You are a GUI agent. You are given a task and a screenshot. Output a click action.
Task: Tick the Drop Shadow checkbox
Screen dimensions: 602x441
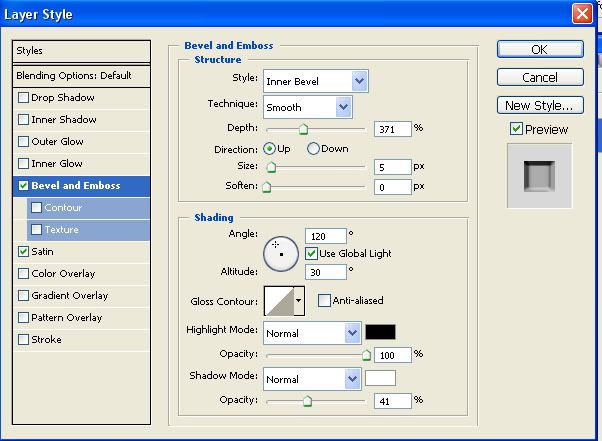(x=23, y=97)
